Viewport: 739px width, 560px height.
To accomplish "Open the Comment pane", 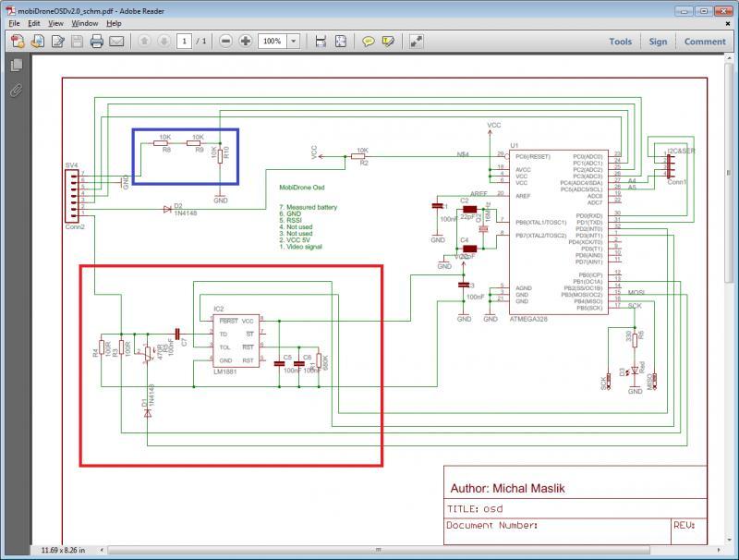I will pyautogui.click(x=705, y=42).
